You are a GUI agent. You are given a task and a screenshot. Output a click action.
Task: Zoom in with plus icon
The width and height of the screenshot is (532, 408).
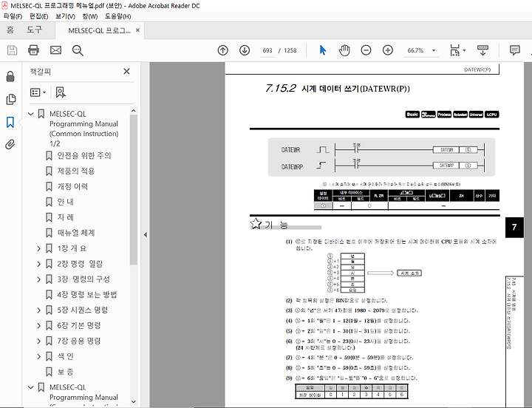pos(387,50)
